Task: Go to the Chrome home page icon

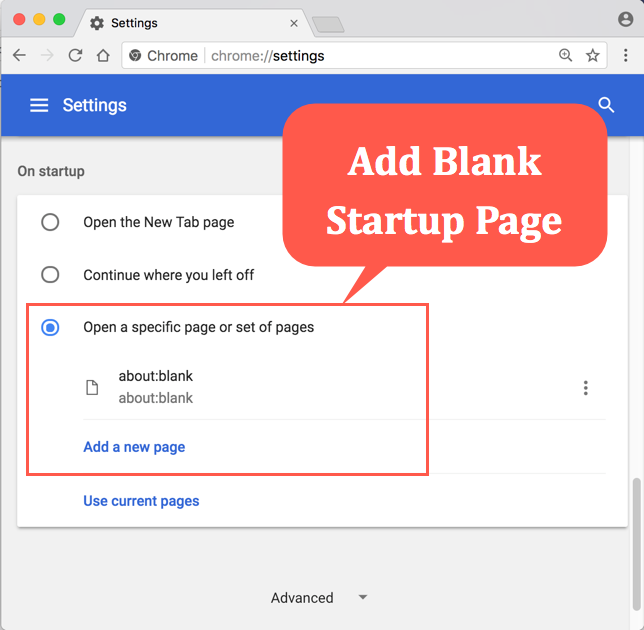Action: click(x=102, y=56)
